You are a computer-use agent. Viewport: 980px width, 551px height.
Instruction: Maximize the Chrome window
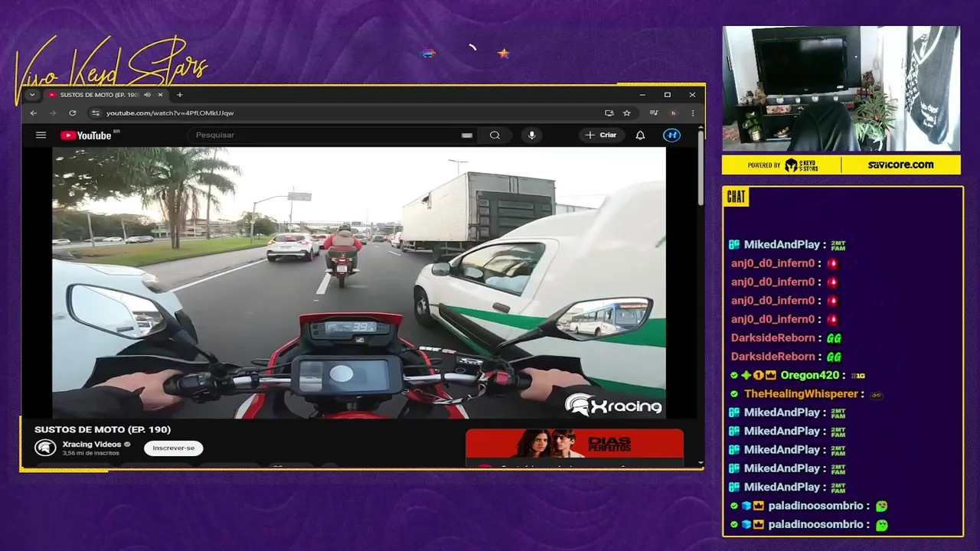[668, 95]
